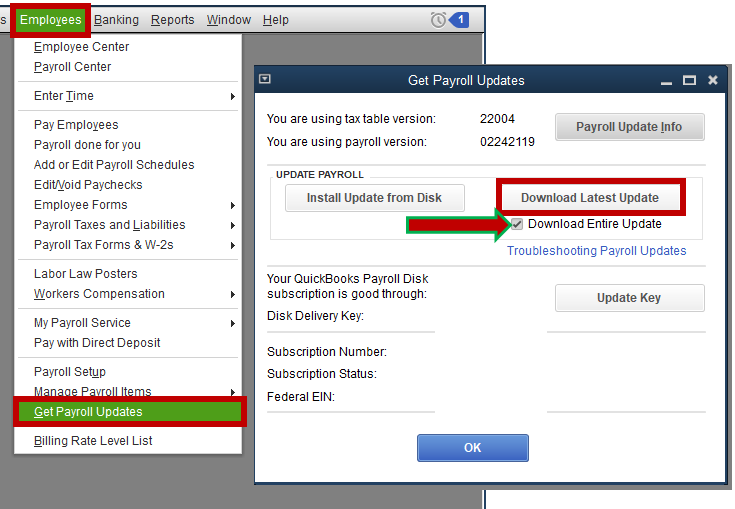The height and width of the screenshot is (509, 735).
Task: Expand the Enter Time submenu
Action: click(128, 96)
